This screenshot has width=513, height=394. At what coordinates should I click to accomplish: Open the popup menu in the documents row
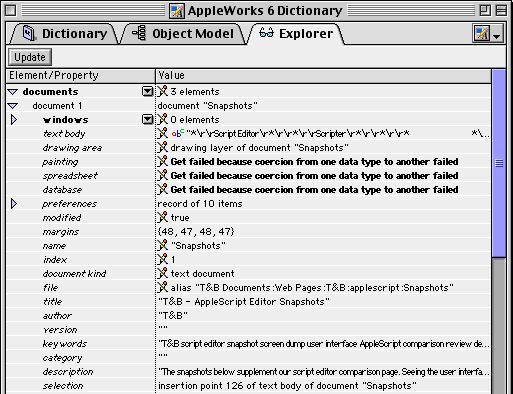(147, 91)
